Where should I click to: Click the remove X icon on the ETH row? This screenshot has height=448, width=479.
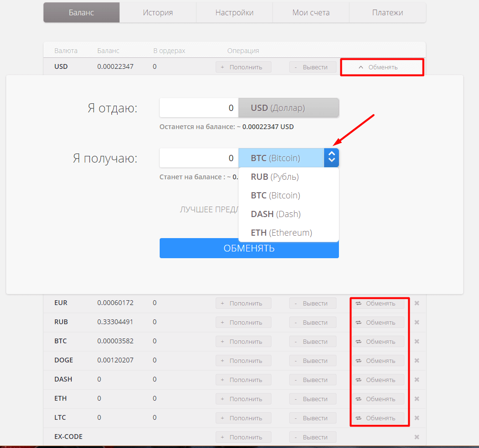416,398
